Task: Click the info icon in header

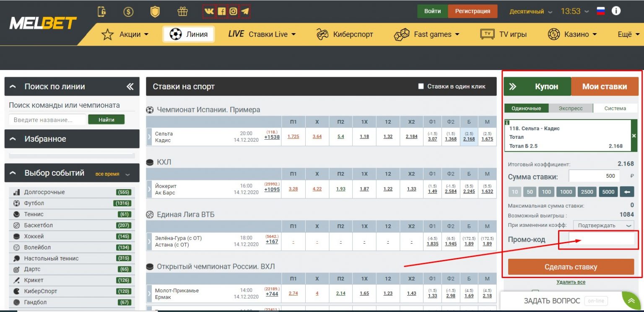Action: 616,11
